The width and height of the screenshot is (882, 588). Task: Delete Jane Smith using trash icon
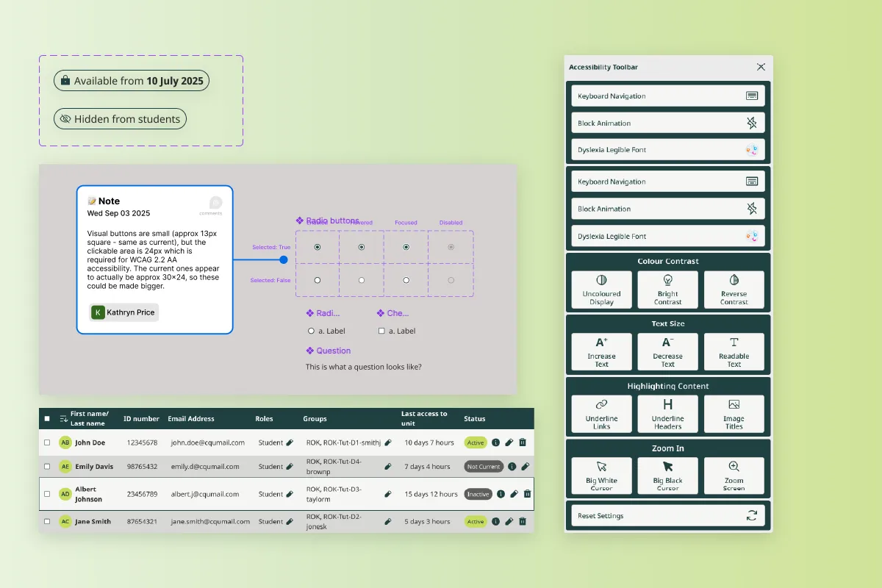tap(523, 521)
